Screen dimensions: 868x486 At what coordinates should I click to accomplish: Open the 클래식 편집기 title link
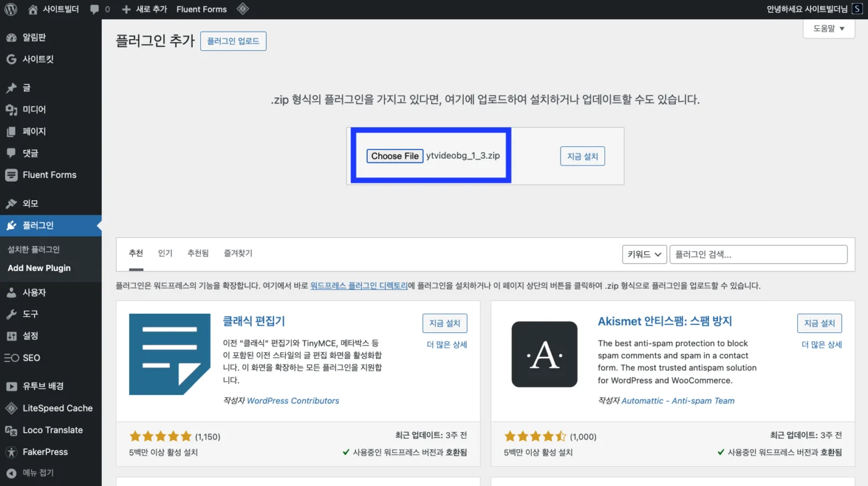tap(254, 321)
